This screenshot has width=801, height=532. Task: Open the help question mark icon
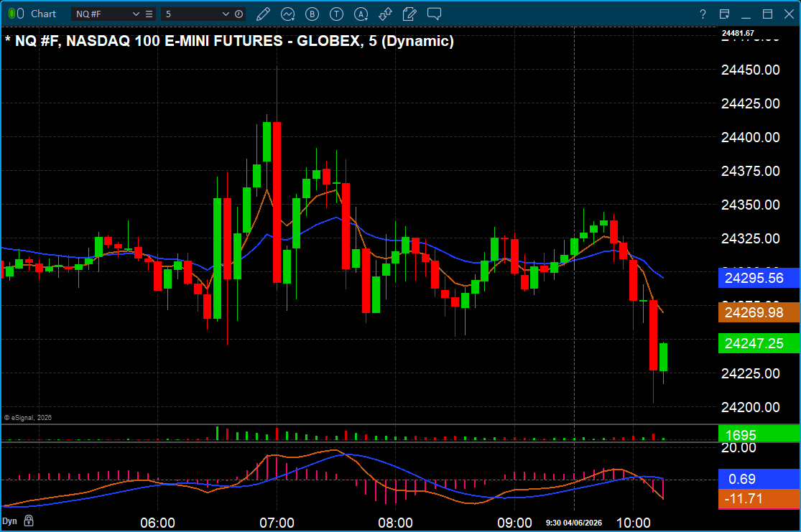(703, 14)
